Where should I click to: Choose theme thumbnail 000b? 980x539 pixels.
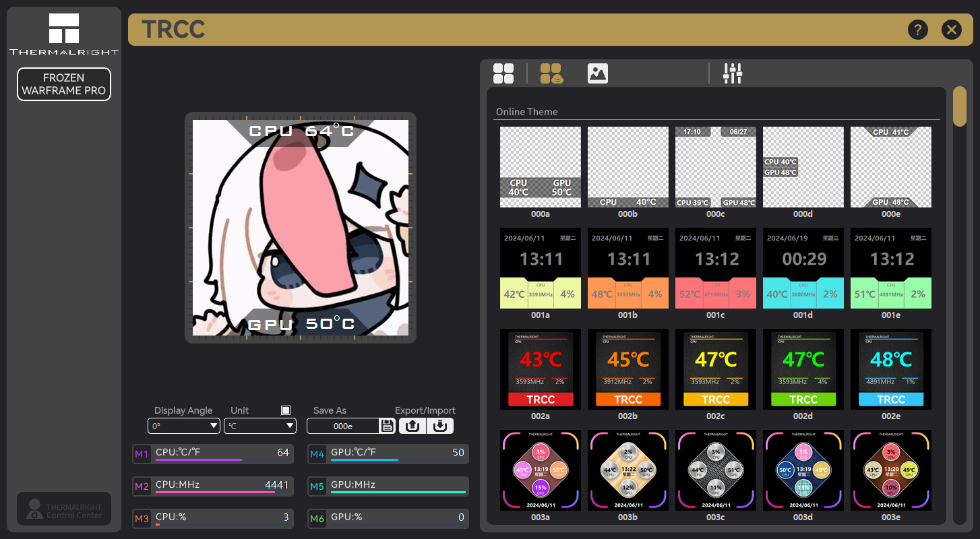[x=628, y=167]
